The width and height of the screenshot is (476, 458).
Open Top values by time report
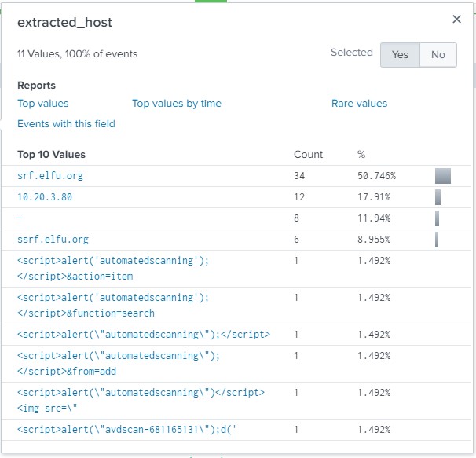click(x=177, y=104)
